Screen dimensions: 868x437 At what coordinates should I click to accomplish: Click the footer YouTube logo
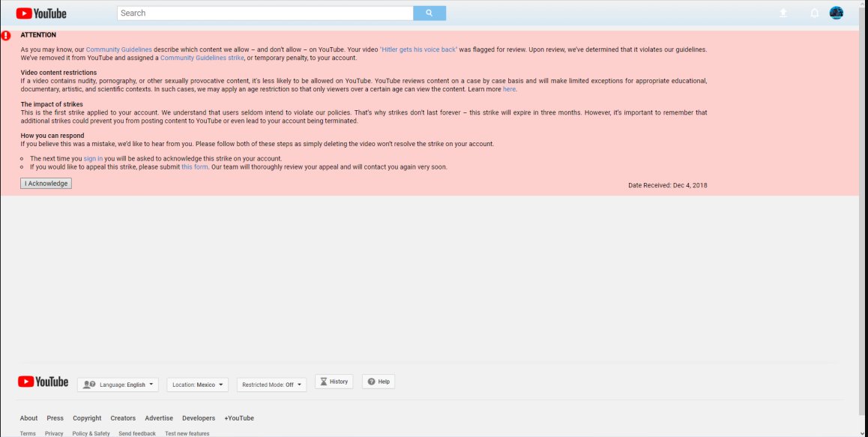click(43, 382)
